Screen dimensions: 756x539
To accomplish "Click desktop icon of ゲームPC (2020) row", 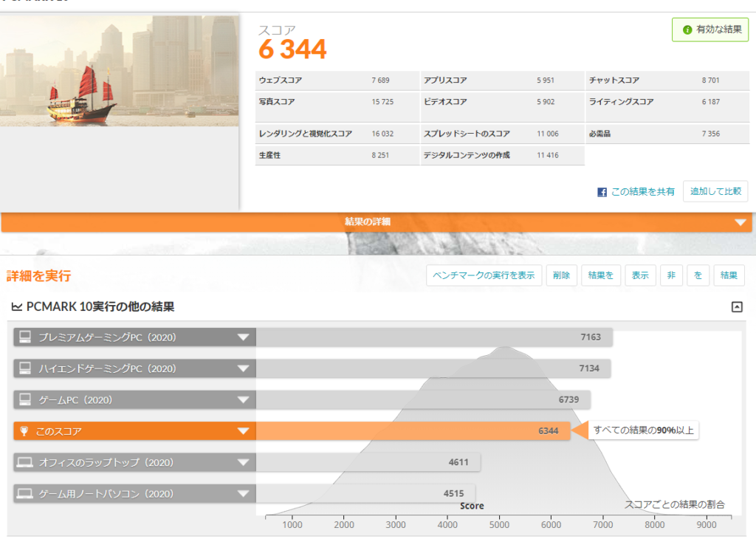I will pos(25,399).
